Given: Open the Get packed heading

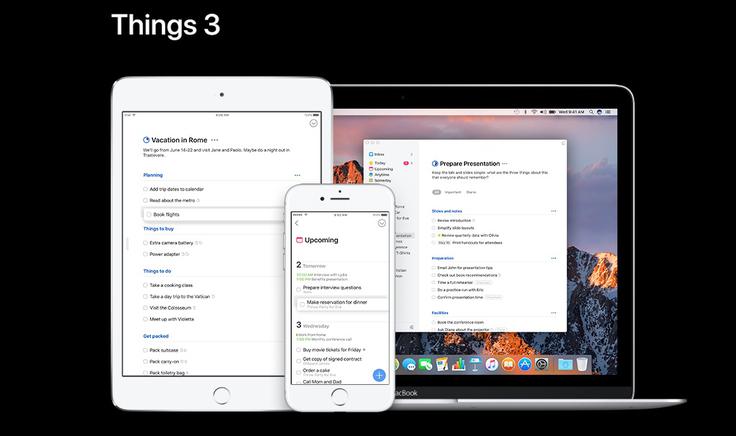Looking at the screenshot, I should tap(156, 336).
